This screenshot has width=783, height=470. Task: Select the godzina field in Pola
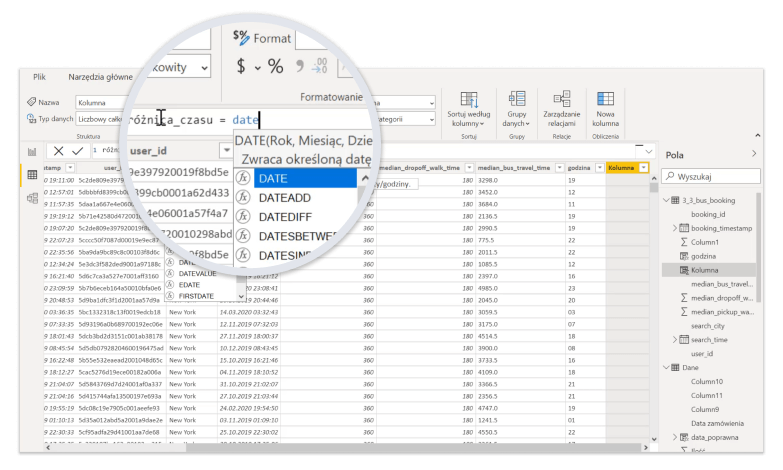click(x=703, y=256)
